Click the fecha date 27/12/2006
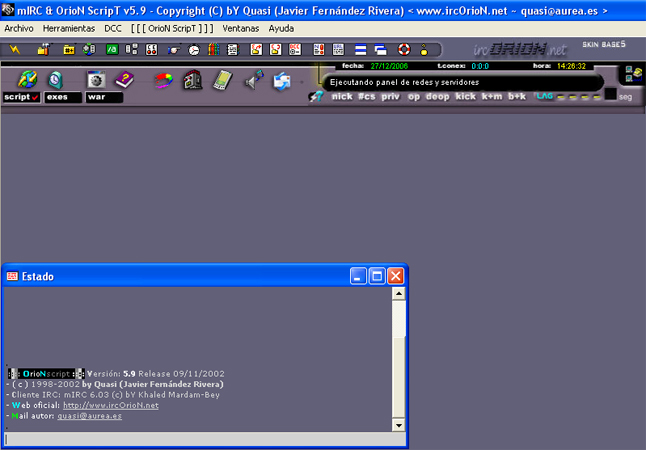The image size is (646, 450). click(x=389, y=66)
